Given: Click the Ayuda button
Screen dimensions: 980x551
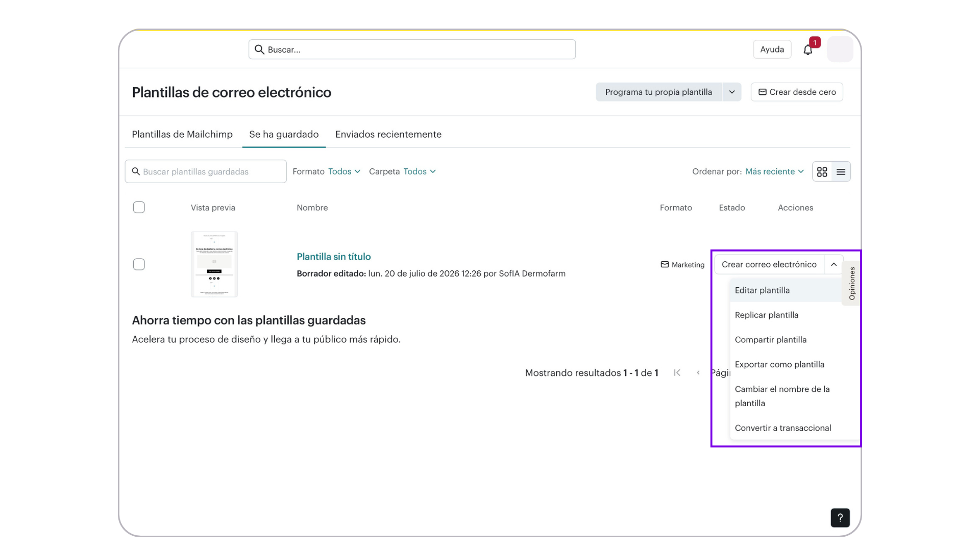Looking at the screenshot, I should pos(772,49).
